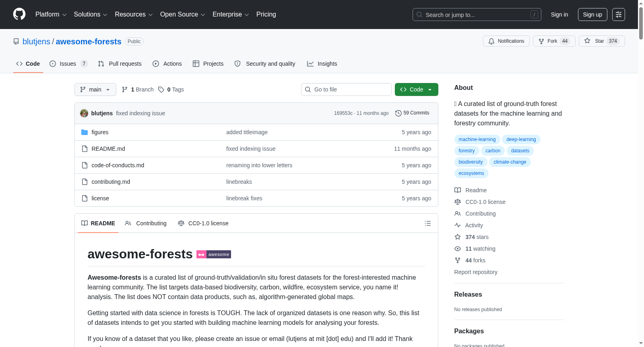Viewport: 644px width, 347px height.
Task: Select the Code repository tab
Action: click(x=28, y=64)
